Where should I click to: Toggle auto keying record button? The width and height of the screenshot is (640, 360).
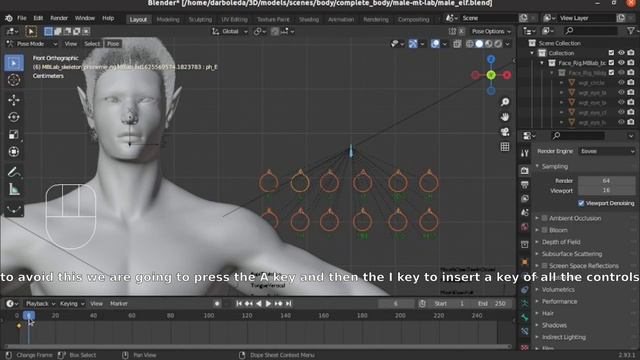217,304
